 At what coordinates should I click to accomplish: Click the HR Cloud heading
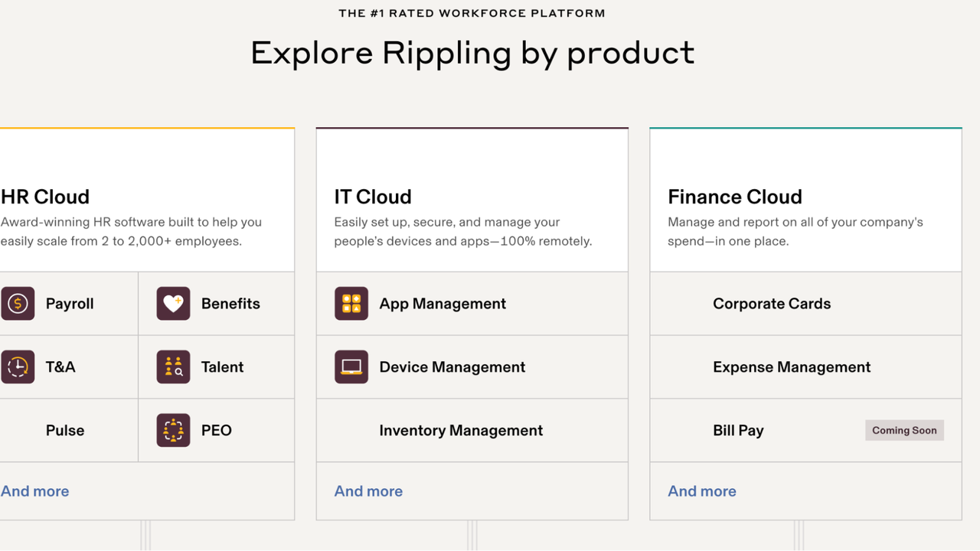pyautogui.click(x=45, y=197)
